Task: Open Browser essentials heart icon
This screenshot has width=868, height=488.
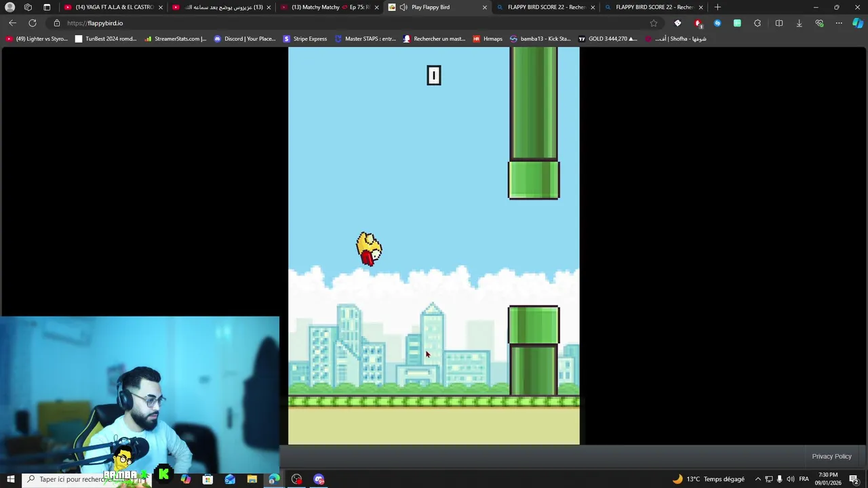Action: (819, 23)
